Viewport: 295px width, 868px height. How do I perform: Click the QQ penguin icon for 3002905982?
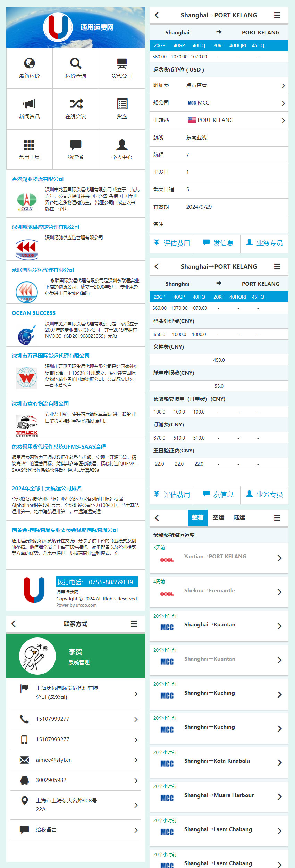[24, 780]
